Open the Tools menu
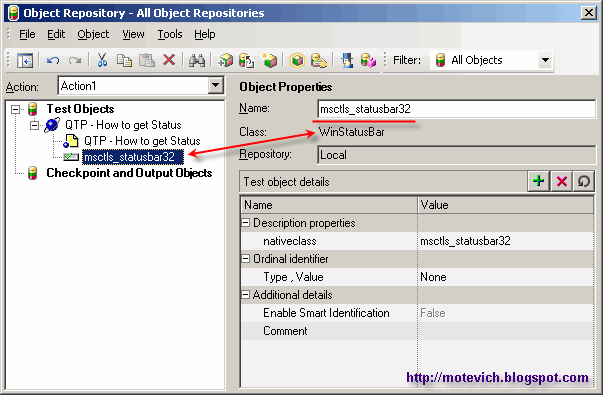 (x=170, y=34)
